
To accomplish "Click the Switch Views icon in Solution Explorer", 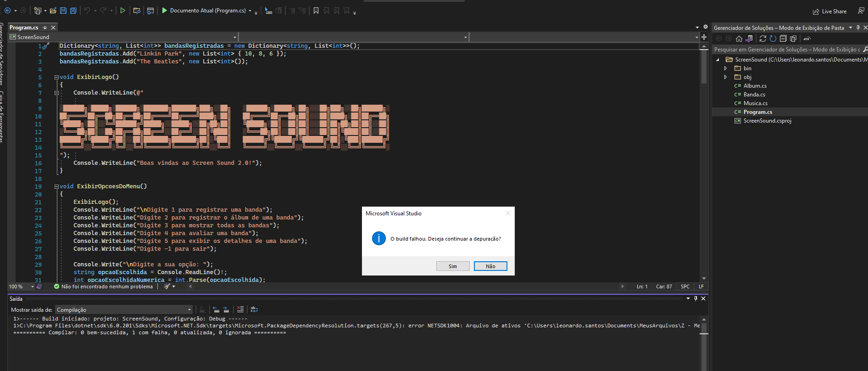I will tap(749, 39).
